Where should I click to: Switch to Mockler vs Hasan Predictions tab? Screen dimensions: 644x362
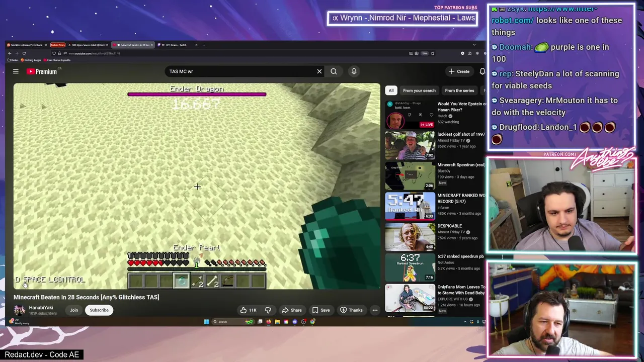(x=27, y=45)
